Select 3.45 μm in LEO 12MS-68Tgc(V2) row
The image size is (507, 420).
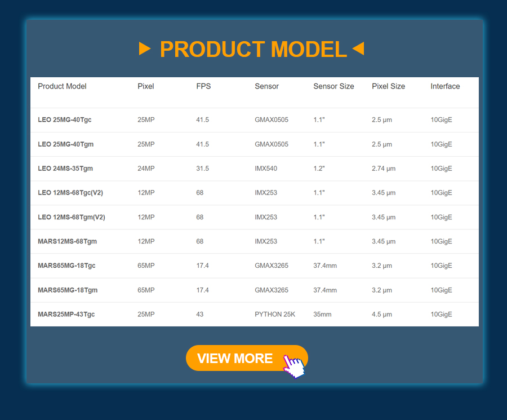pos(384,193)
